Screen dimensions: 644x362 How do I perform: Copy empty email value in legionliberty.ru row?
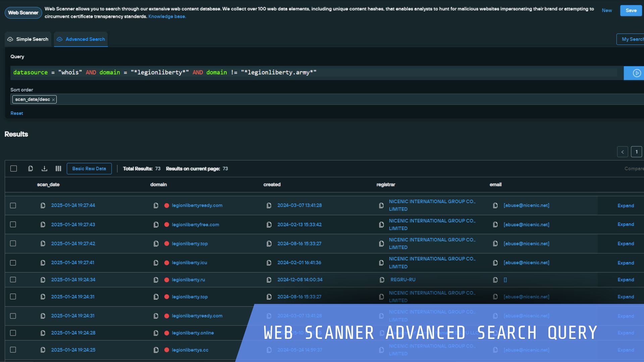495,280
